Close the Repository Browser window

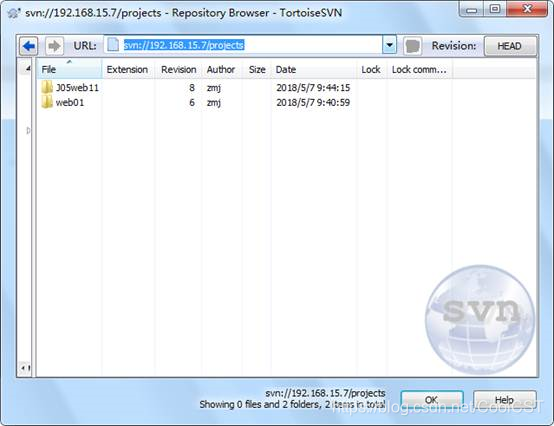tap(527, 9)
